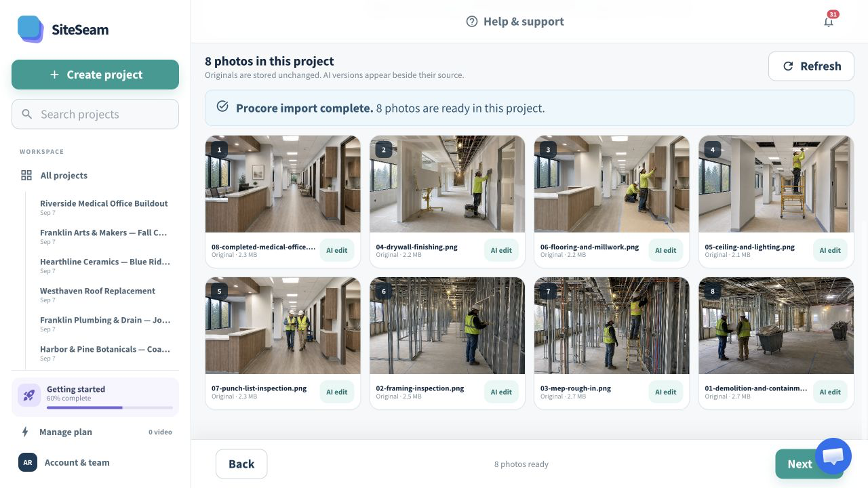Click the import complete checkmark icon
The image size is (868, 488).
pos(222,107)
